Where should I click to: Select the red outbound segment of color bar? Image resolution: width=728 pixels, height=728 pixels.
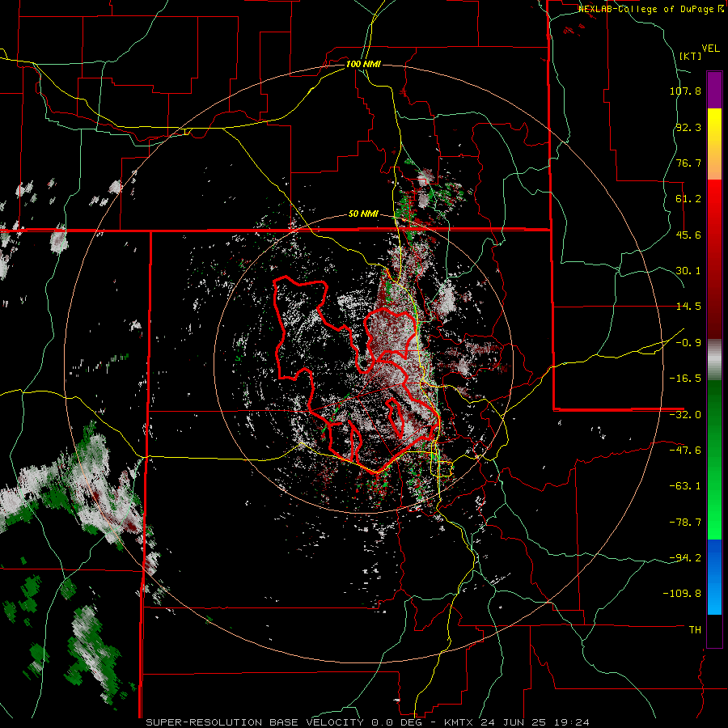[x=714, y=259]
